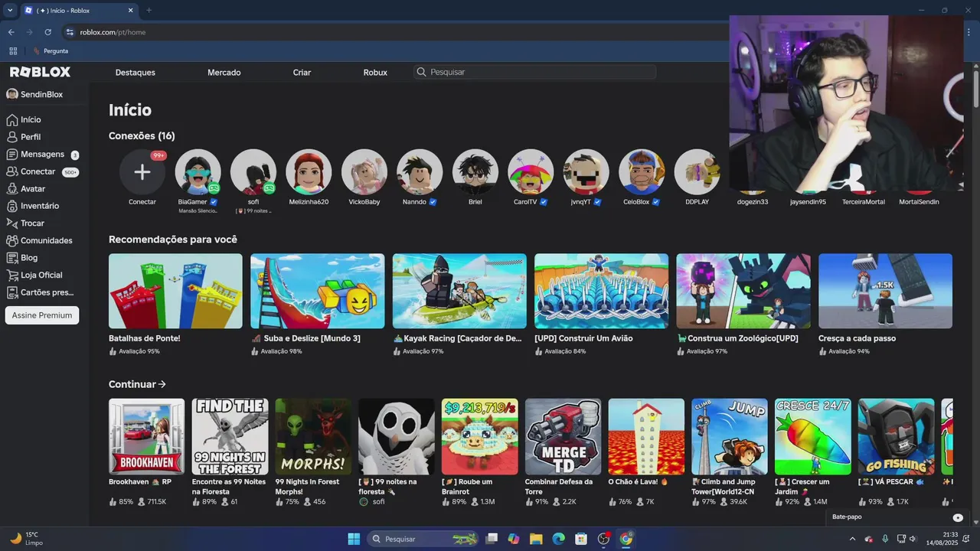
Task: Open the Criar header menu
Action: tap(302, 73)
